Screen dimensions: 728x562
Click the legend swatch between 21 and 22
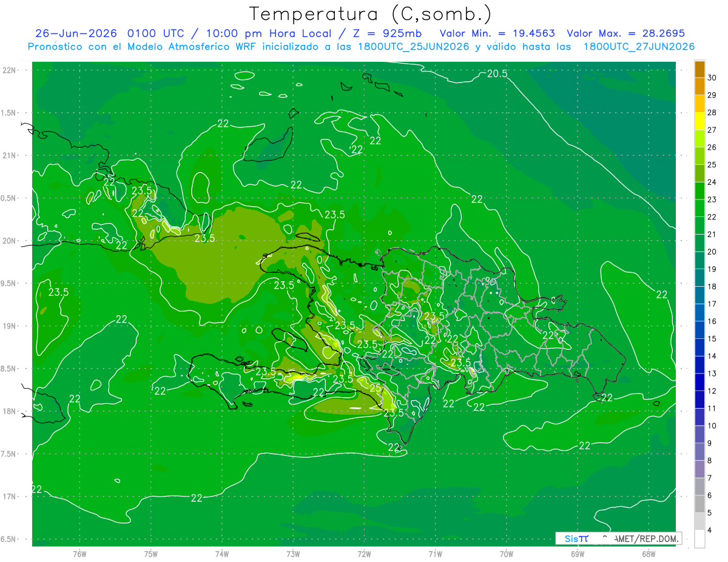[x=699, y=226]
